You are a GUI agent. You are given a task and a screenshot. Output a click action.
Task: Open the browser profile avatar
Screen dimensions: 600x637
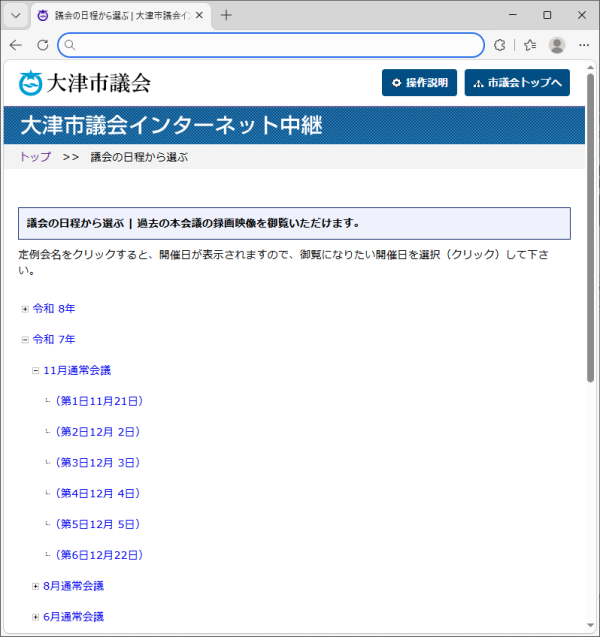pos(557,45)
